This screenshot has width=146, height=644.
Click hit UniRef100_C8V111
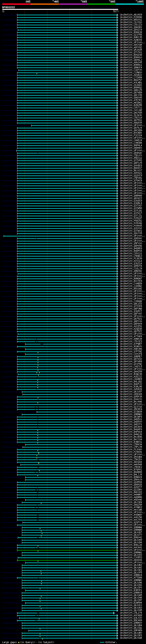point(131,253)
